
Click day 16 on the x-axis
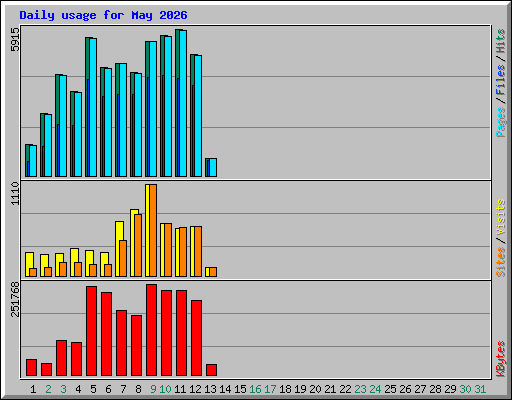click(255, 389)
